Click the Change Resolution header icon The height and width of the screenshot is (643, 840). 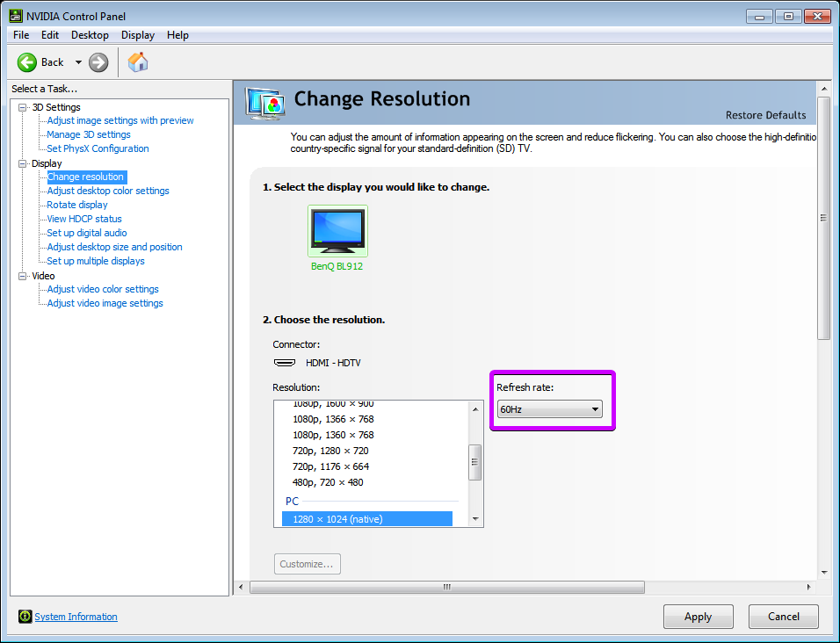(264, 103)
